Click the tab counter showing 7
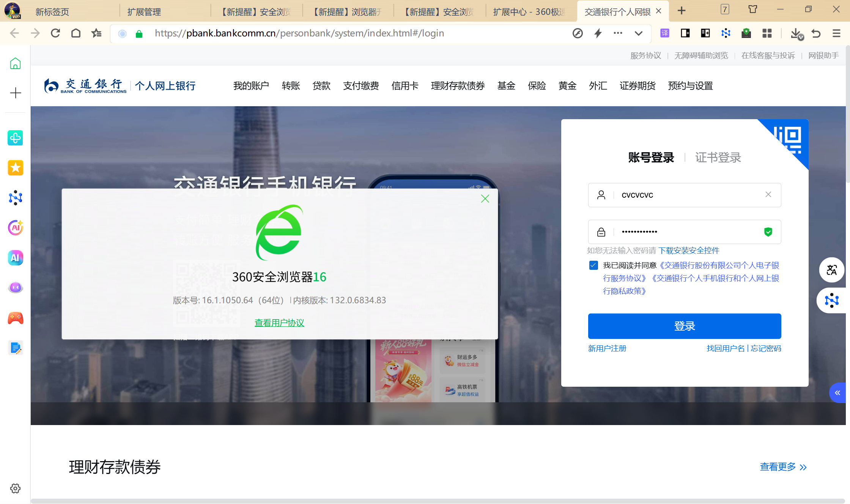 725,9
